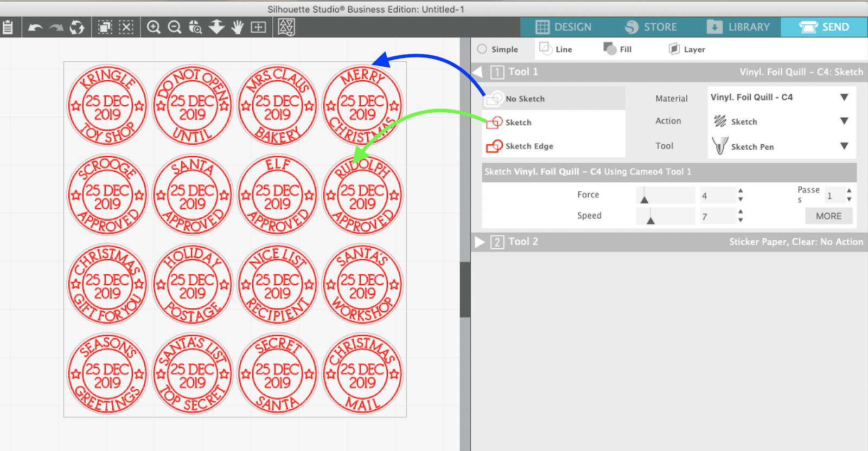Select the SANTA'S LIST TOP SECRET stamp

point(193,374)
